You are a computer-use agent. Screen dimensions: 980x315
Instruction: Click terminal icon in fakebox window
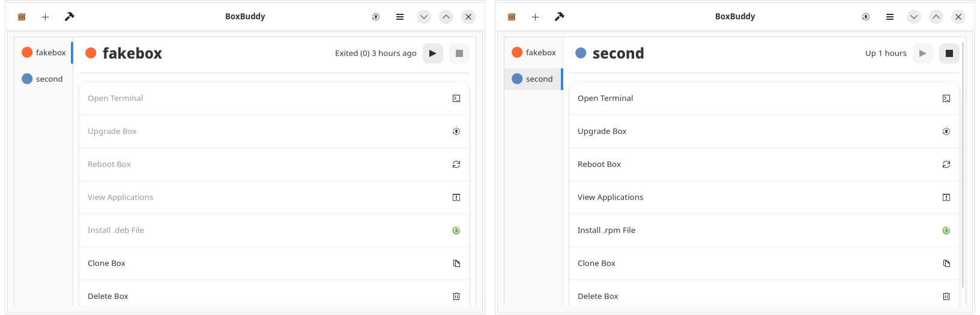[x=456, y=98]
